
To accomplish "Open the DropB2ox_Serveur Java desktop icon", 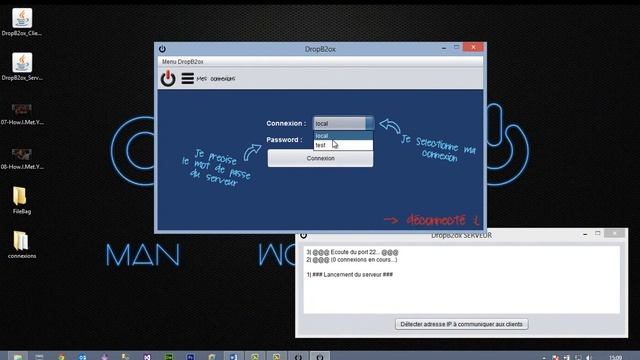I will click(22, 67).
